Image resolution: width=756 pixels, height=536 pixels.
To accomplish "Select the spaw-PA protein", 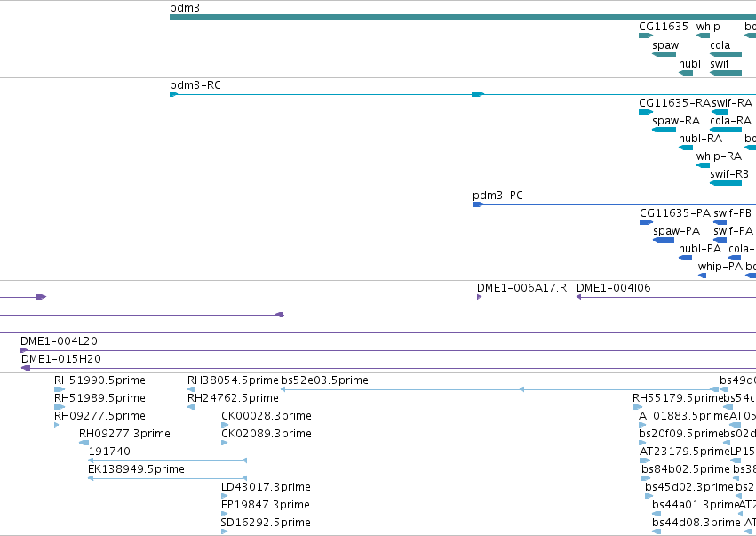I will [664, 240].
